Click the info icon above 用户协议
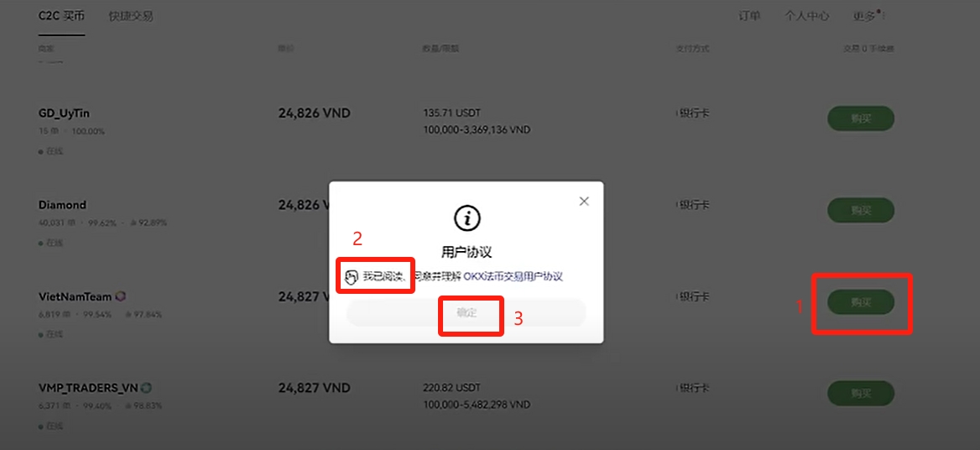The width and height of the screenshot is (980, 450). click(467, 218)
